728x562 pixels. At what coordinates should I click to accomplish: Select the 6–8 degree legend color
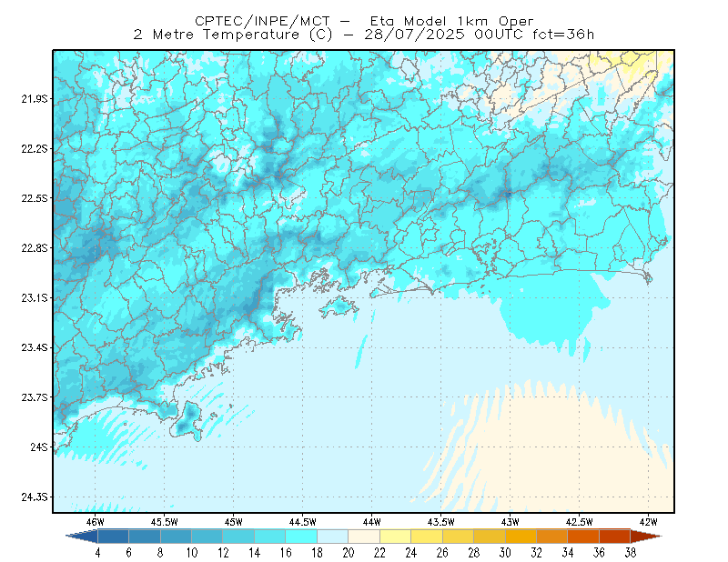(x=145, y=537)
